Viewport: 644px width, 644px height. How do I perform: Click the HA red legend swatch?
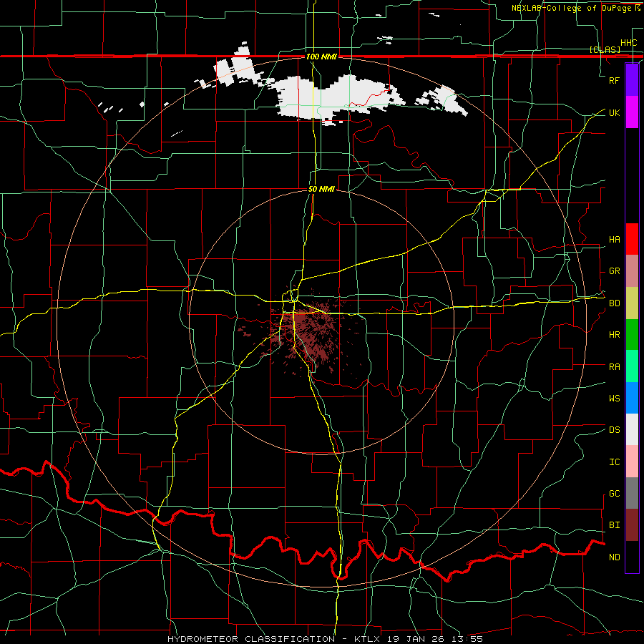click(x=632, y=239)
